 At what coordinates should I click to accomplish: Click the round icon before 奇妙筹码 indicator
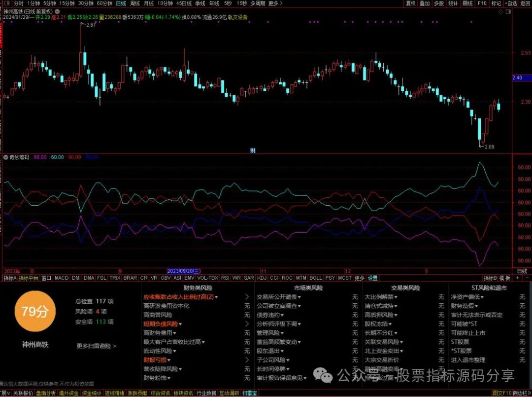tap(6, 157)
